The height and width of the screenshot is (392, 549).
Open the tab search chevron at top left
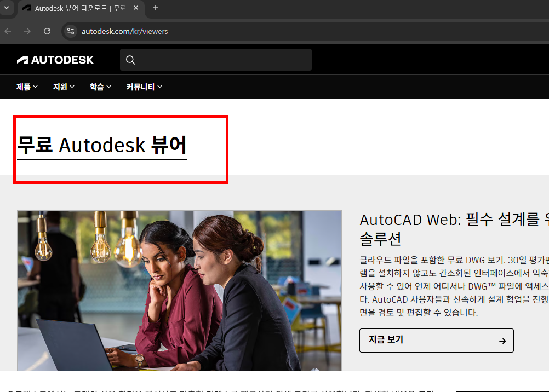(6, 8)
